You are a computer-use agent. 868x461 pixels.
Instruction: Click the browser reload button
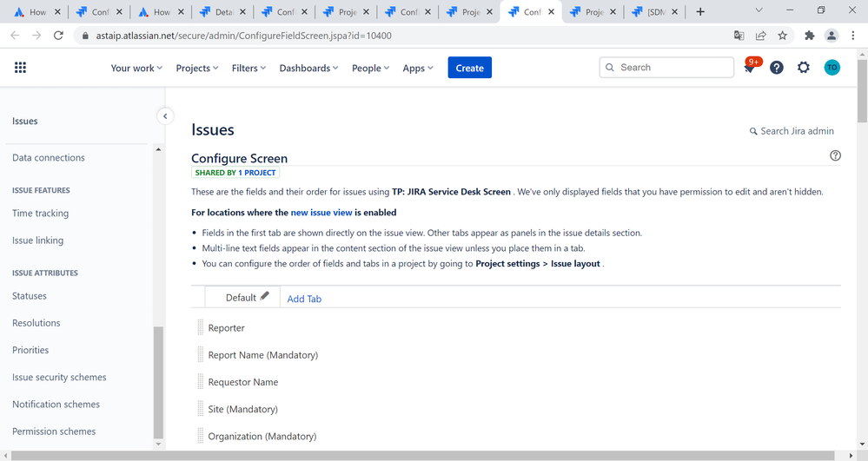coord(58,36)
